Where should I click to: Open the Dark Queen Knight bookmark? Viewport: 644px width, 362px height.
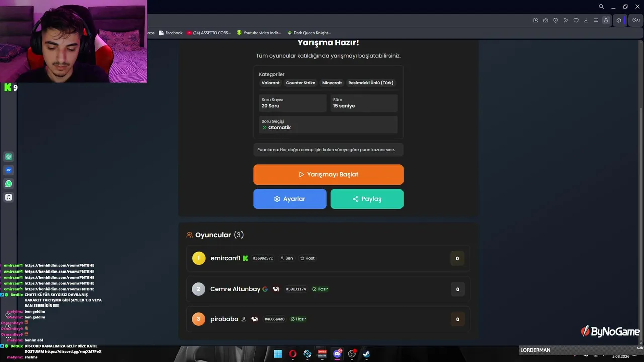pyautogui.click(x=309, y=33)
